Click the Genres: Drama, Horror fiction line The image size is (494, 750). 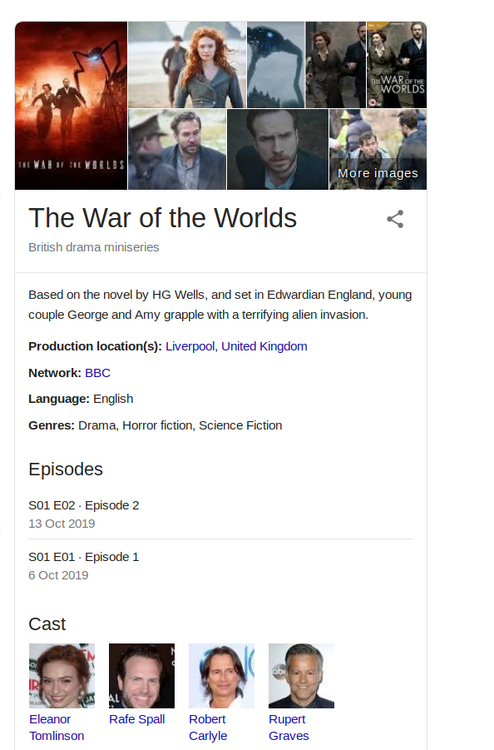point(155,426)
